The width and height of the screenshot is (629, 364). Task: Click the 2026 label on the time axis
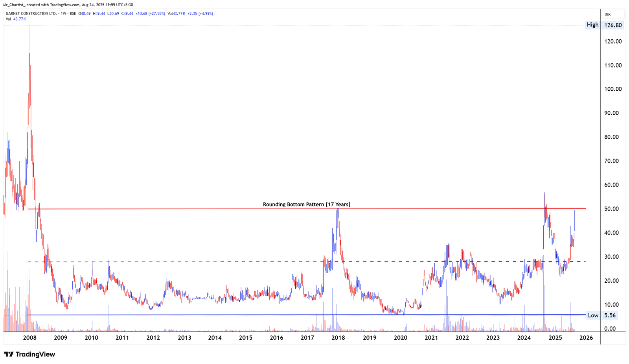587,337
